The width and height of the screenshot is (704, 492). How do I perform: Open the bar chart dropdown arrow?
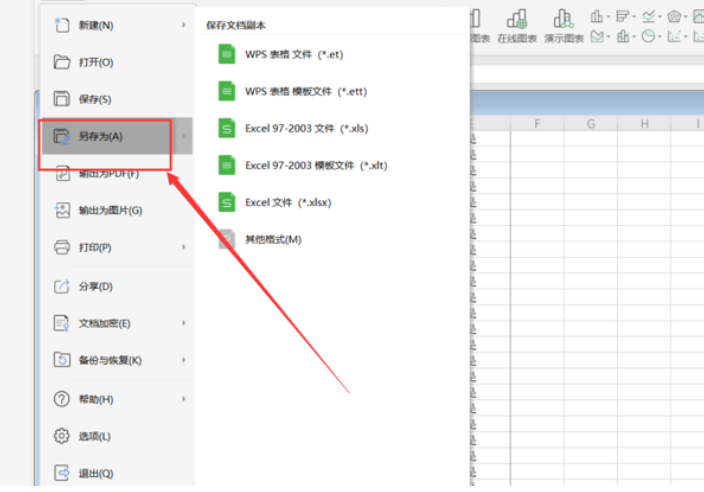634,17
